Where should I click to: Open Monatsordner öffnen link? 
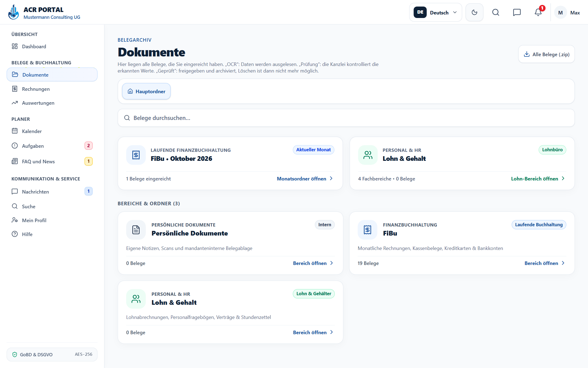pos(305,179)
